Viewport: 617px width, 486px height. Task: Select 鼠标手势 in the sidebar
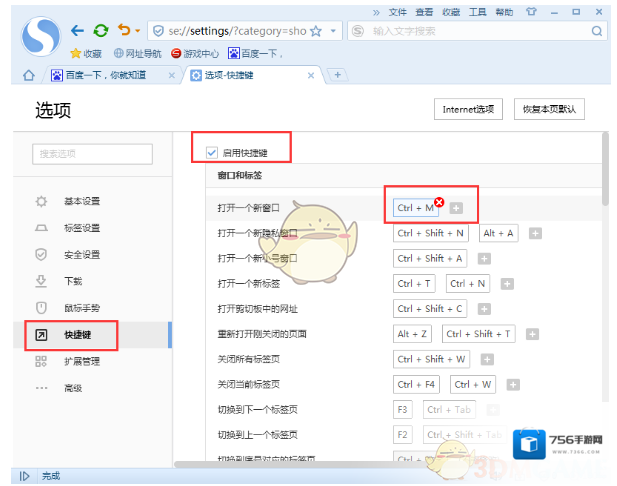pyautogui.click(x=81, y=307)
